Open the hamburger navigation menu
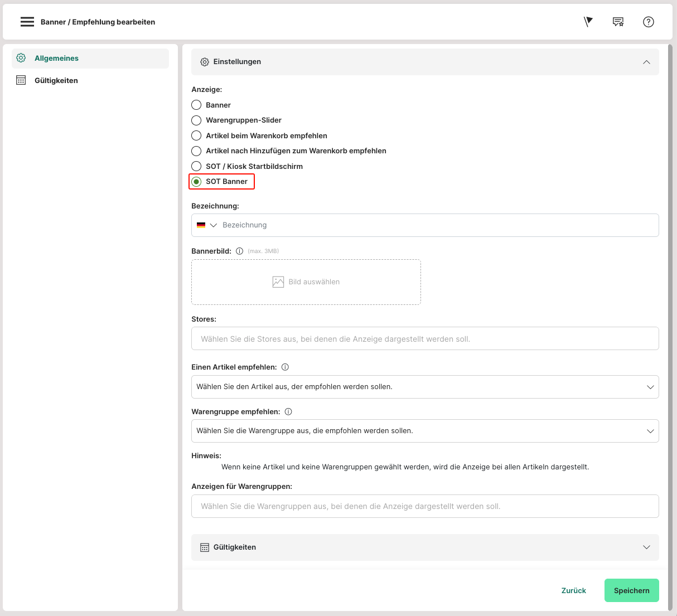This screenshot has width=677, height=616. [x=27, y=22]
